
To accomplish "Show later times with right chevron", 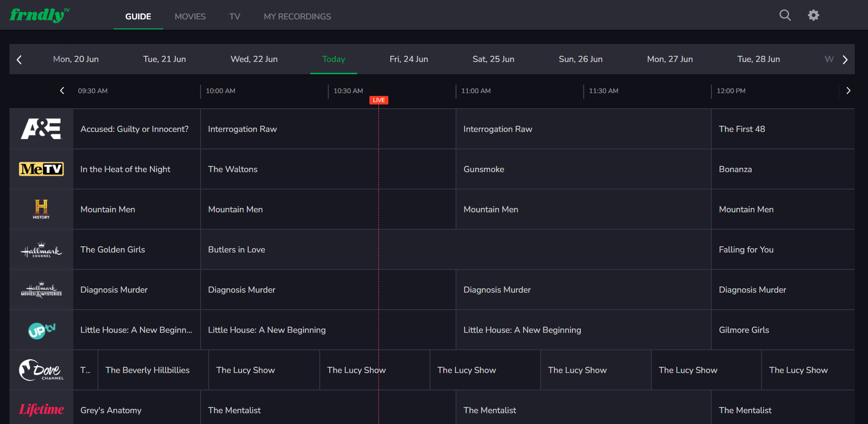I will (848, 91).
